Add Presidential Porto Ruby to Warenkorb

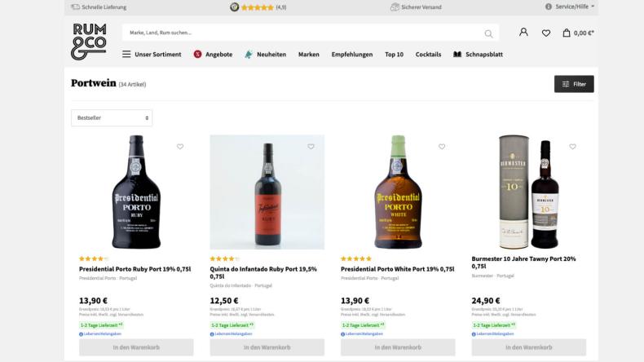[136, 347]
